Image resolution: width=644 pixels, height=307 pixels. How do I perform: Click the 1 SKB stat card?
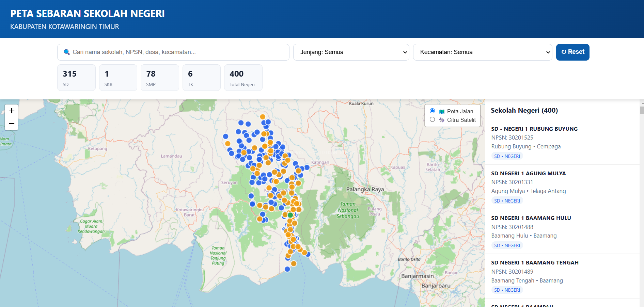pos(118,78)
